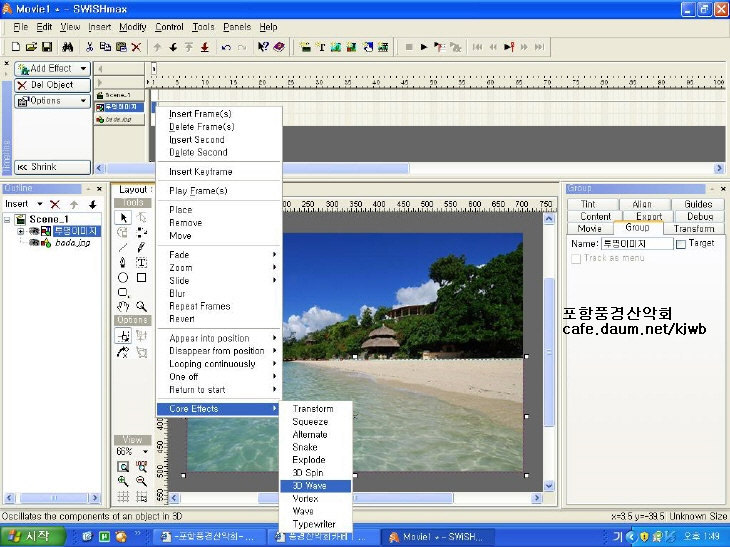This screenshot has height=547, width=730.
Task: Click the layout vertical scroll down arrow
Action: tap(549, 486)
